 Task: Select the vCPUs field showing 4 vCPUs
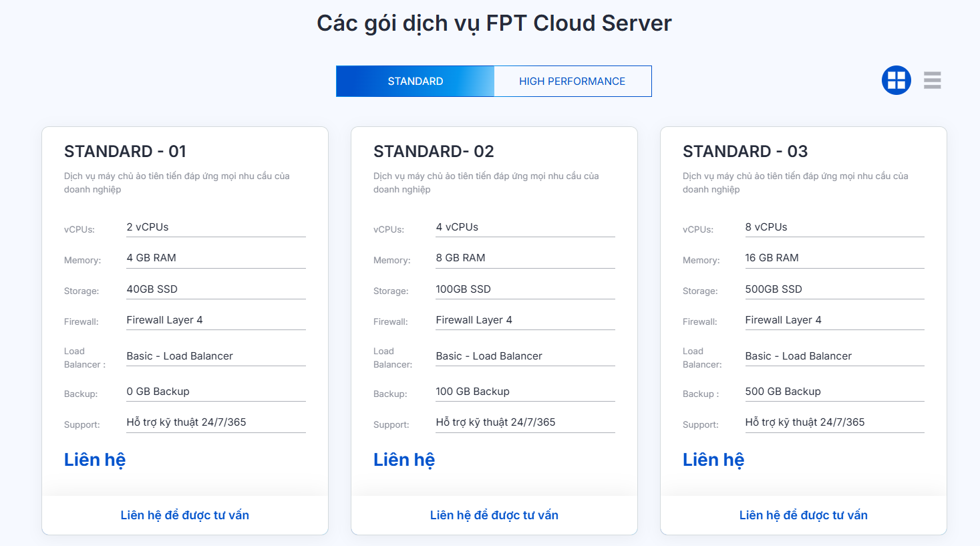pos(524,227)
